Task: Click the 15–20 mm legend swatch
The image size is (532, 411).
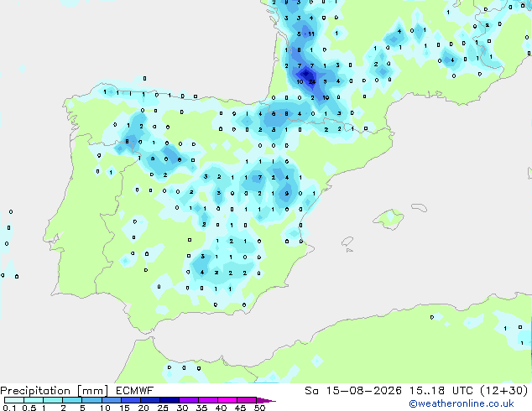Action: (131, 400)
